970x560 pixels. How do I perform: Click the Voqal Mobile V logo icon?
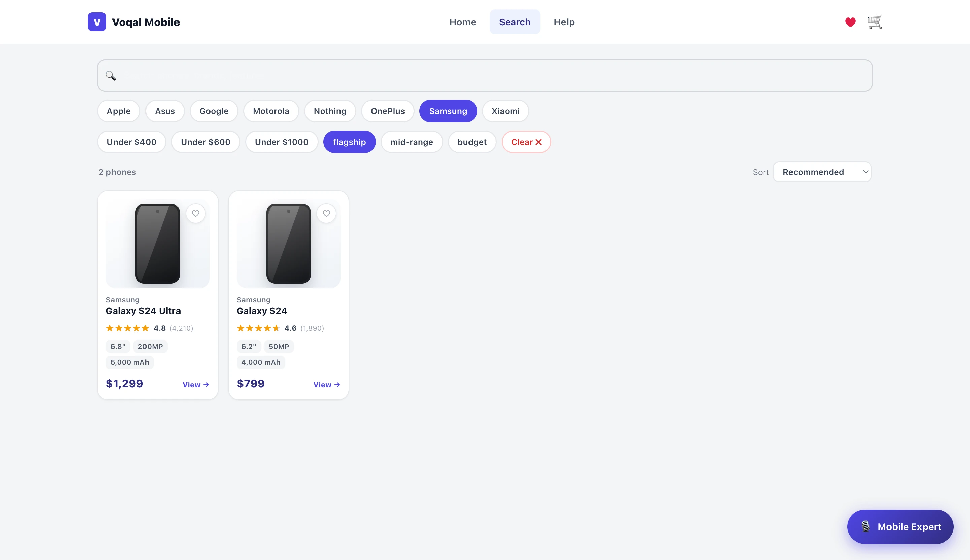tap(97, 22)
